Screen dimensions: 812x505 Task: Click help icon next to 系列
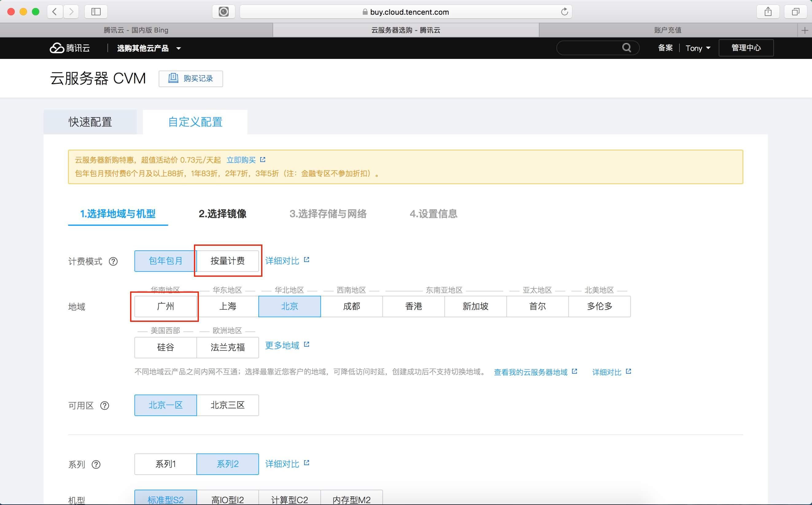(96, 464)
